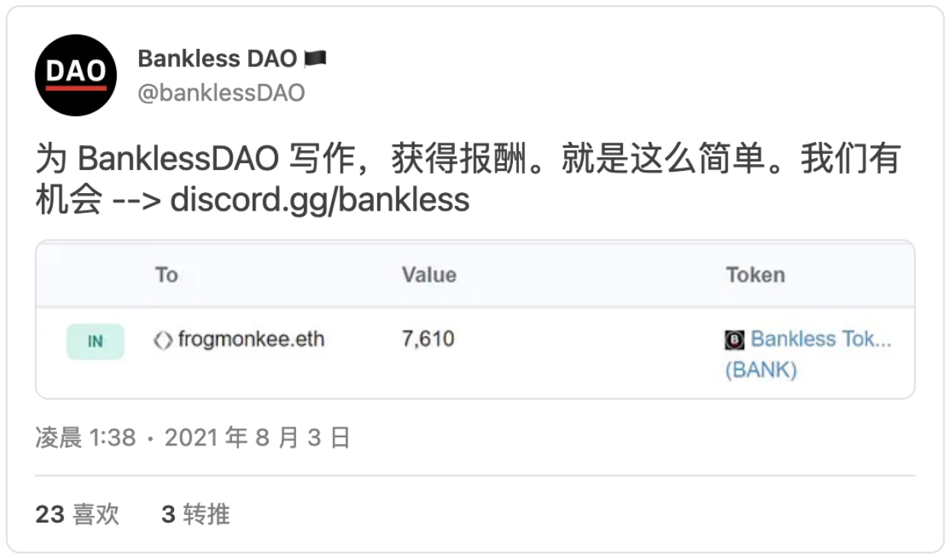Screen dimensions: 951x560
Task: Click the Token column header
Action: pyautogui.click(x=755, y=275)
